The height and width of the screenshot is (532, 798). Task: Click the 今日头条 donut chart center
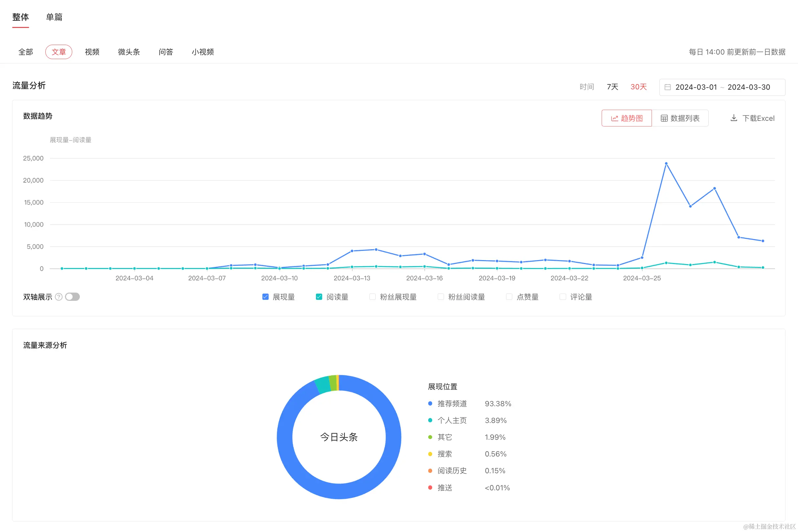339,437
